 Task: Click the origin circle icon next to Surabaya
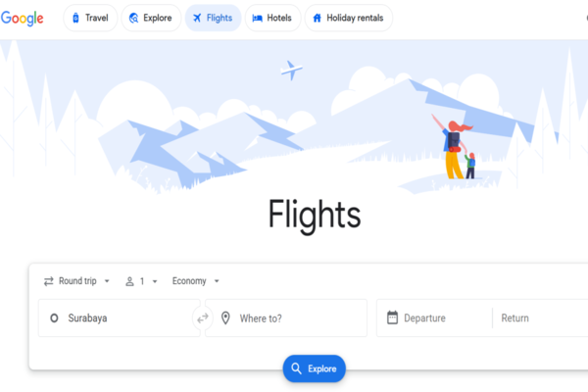[x=54, y=318]
